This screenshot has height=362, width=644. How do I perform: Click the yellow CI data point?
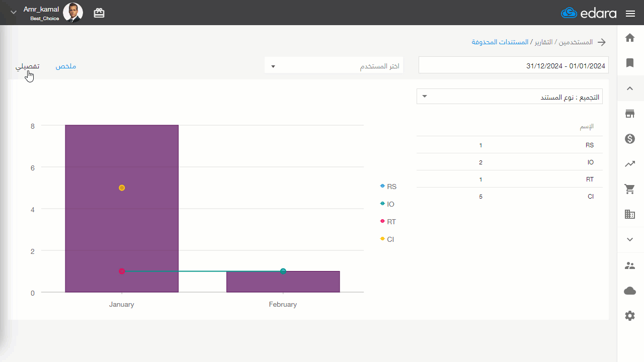[x=122, y=188]
